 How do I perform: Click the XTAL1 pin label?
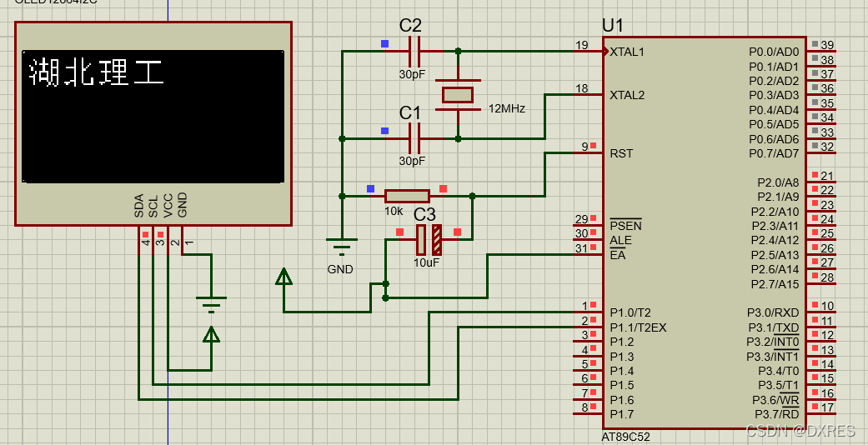tap(627, 52)
